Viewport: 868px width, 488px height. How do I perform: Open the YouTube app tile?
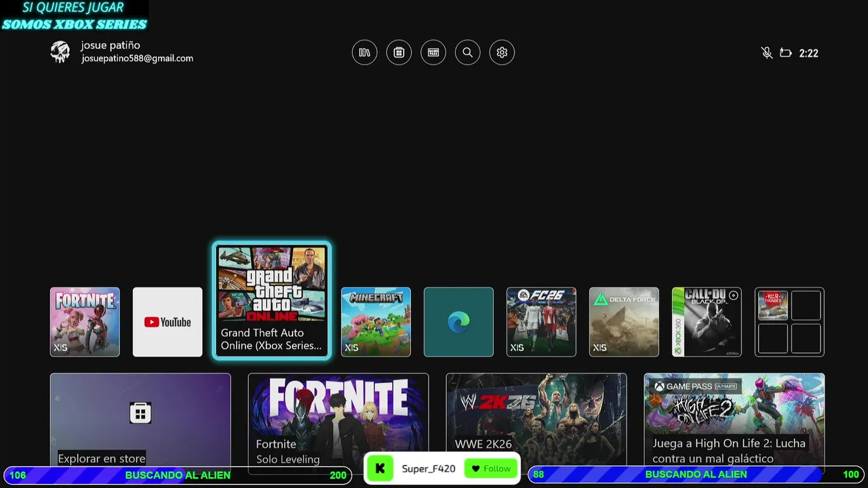point(167,322)
